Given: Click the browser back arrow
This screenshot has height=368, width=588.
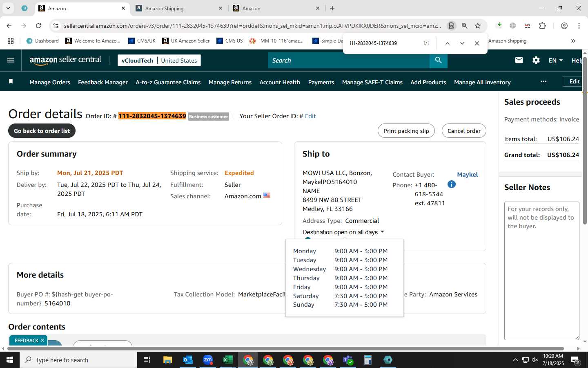Looking at the screenshot, I should click(9, 26).
